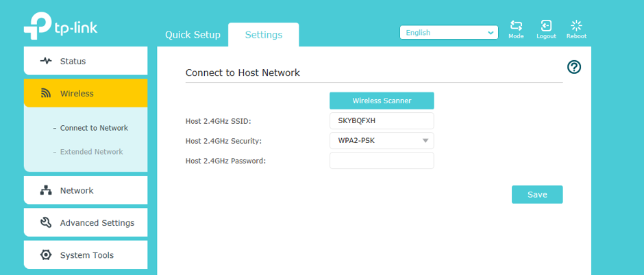Open the help question mark icon

pyautogui.click(x=573, y=67)
